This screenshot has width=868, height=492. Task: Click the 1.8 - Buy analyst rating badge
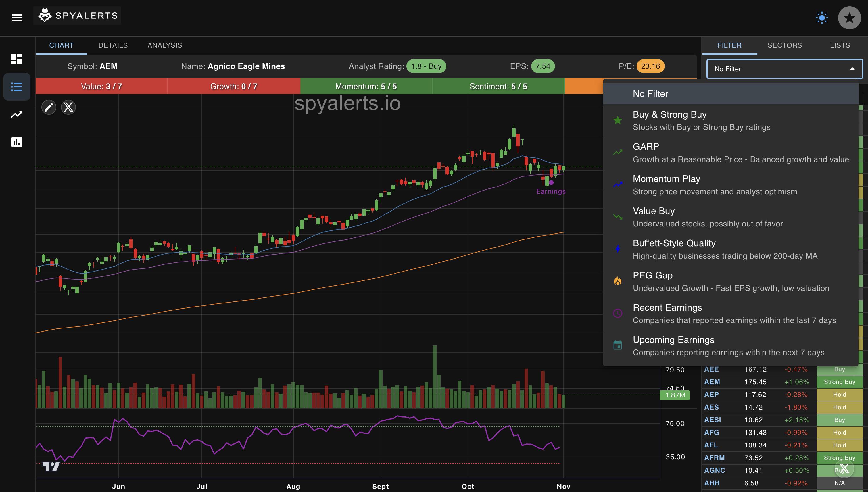(x=427, y=66)
